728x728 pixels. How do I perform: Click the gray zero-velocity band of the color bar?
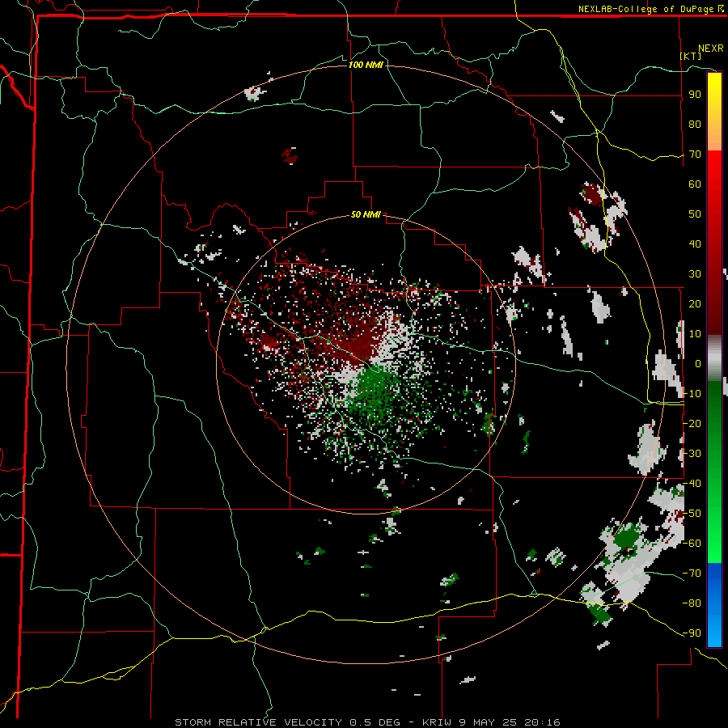714,358
